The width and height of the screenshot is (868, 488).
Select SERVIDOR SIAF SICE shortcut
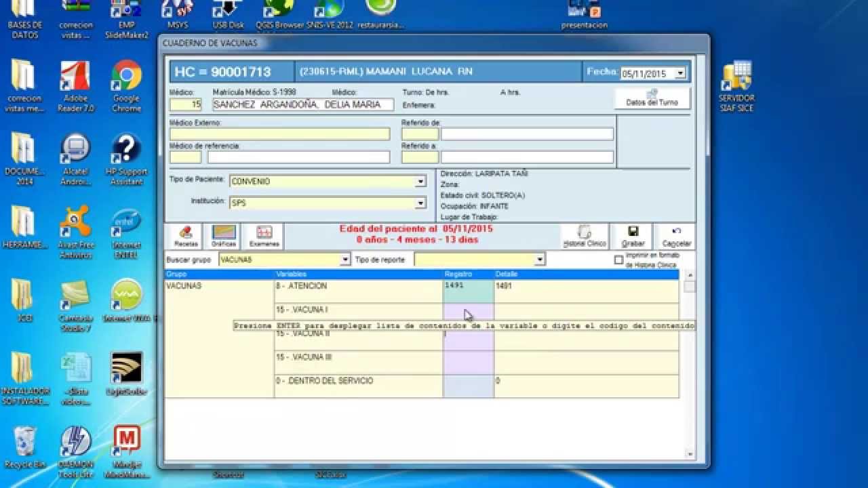point(736,85)
